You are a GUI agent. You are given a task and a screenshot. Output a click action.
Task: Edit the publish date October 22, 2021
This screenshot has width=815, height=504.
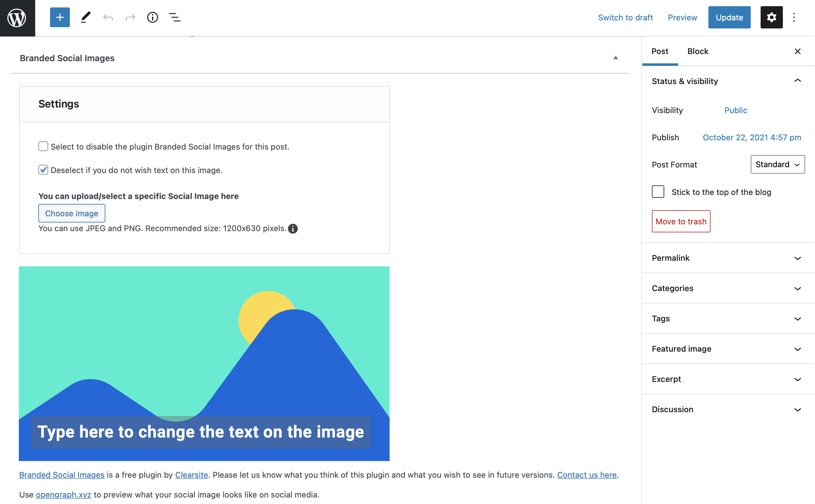752,138
